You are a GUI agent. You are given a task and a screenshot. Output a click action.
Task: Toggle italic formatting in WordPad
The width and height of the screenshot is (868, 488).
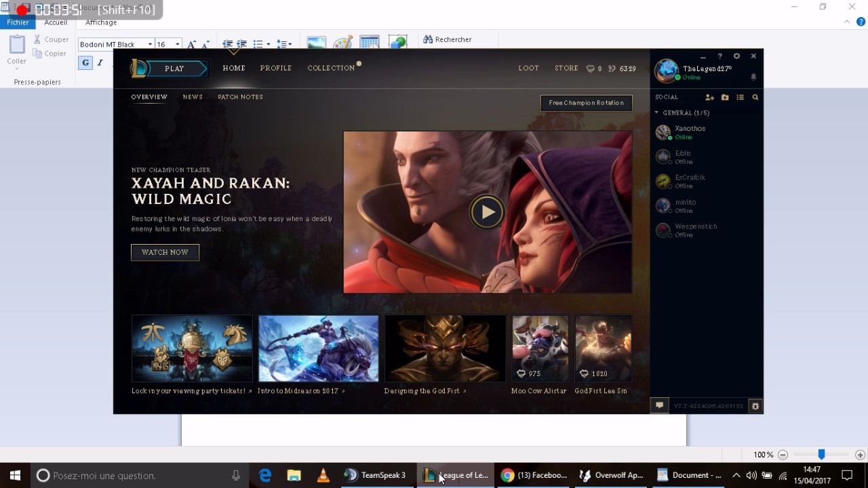click(x=100, y=63)
